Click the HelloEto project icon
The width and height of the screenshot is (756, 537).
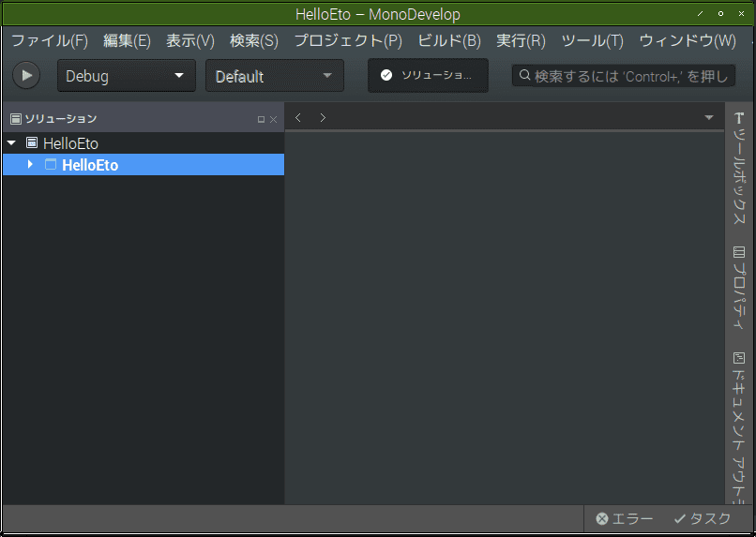51,164
